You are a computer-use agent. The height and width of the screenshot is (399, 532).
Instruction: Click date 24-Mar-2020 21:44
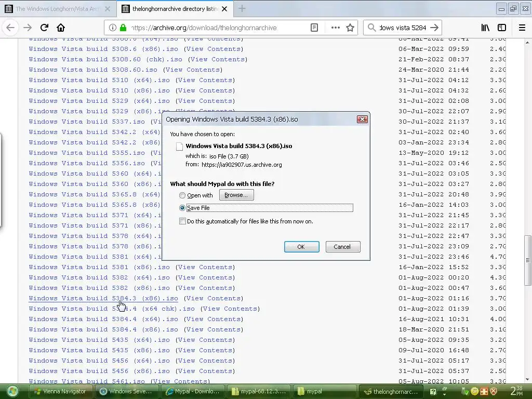(x=434, y=70)
